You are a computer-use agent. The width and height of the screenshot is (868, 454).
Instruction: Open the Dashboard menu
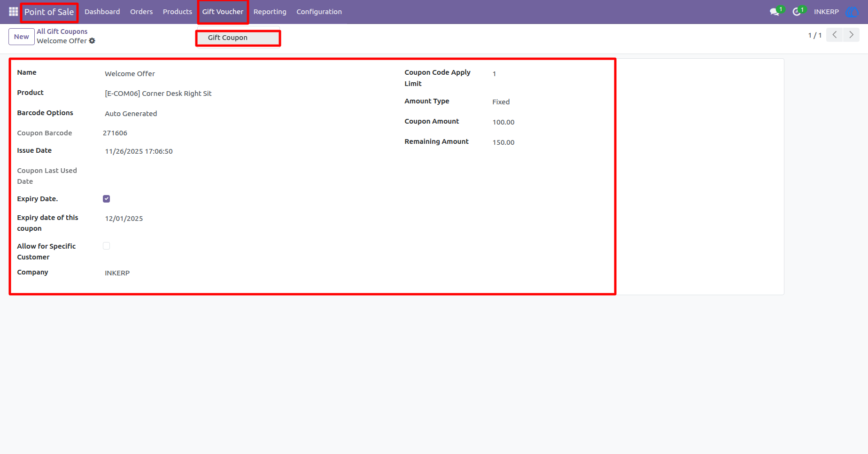102,12
